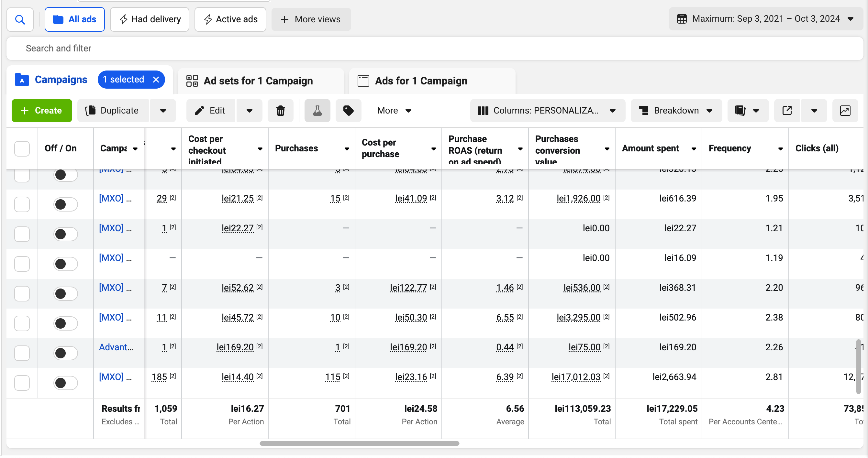Click the Duplicate button
Viewport: 868px width, 458px height.
[x=113, y=111]
